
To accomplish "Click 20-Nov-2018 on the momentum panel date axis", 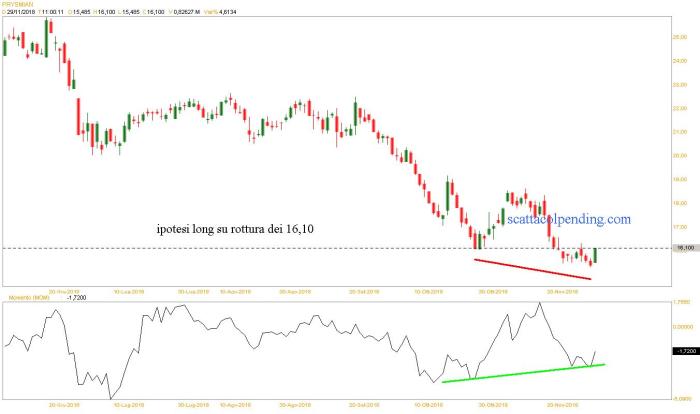I will coord(562,405).
